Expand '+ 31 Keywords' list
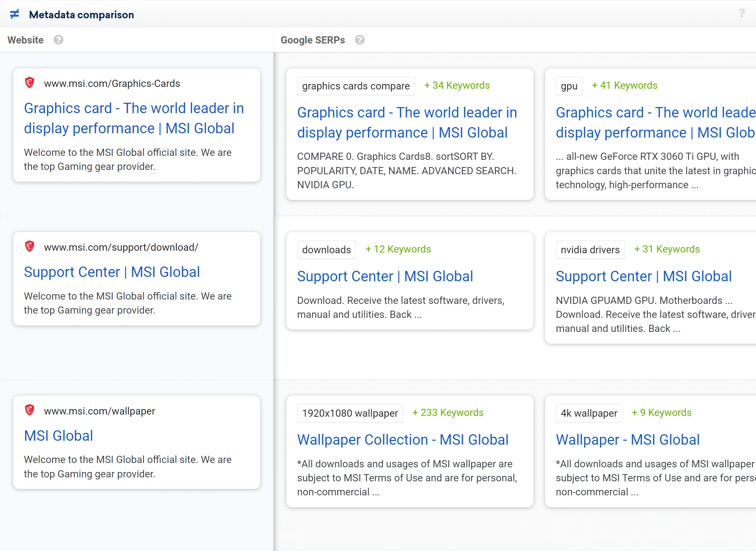Viewport: 756px width, 551px height. point(667,249)
